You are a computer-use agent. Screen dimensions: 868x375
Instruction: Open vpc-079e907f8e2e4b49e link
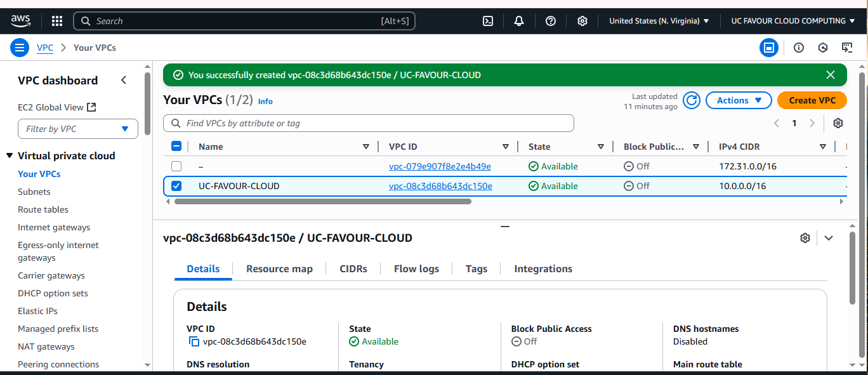tap(440, 166)
